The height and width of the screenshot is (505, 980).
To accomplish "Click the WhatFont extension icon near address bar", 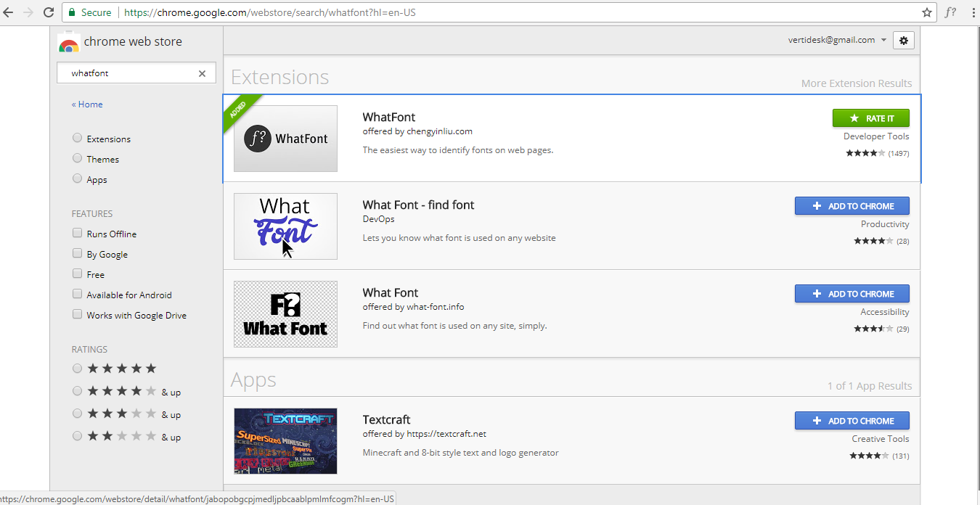I will pyautogui.click(x=951, y=12).
